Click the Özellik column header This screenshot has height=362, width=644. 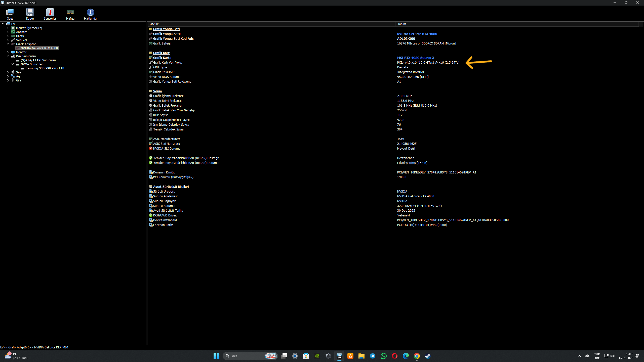coord(271,24)
